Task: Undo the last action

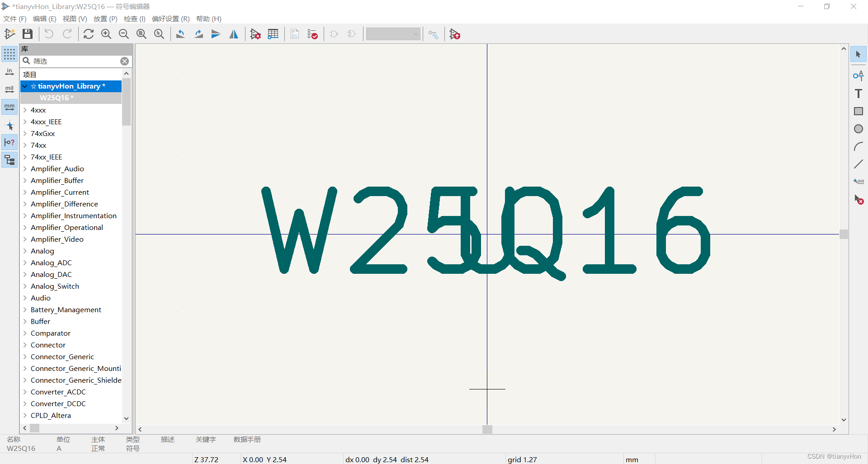Action: 49,34
